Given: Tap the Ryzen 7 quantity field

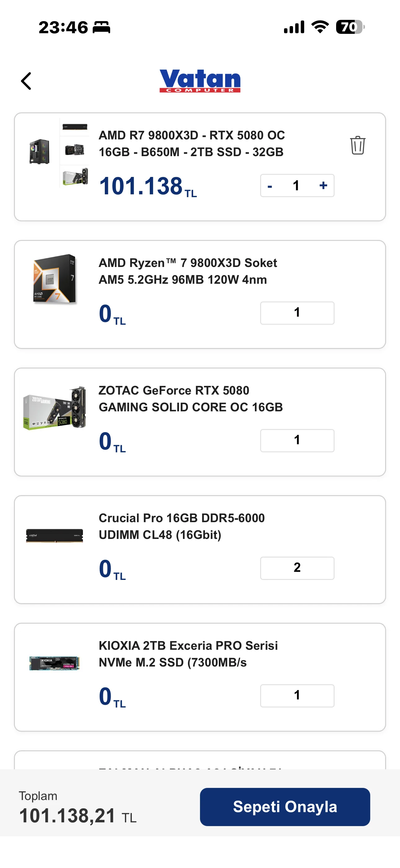Looking at the screenshot, I should click(297, 313).
